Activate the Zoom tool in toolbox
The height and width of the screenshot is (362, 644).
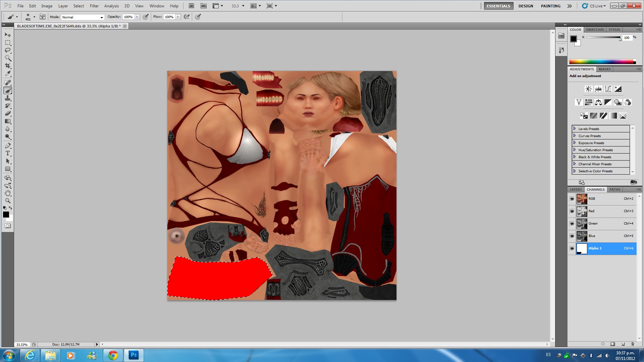8,201
